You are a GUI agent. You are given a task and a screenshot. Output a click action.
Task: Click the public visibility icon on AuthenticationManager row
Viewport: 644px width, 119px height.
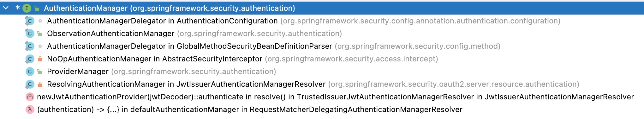[x=37, y=9]
